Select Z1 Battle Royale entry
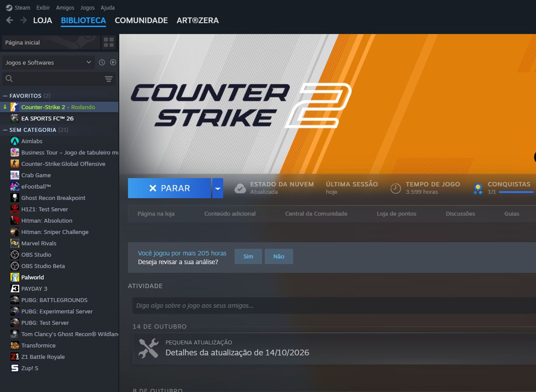 [x=60, y=357]
